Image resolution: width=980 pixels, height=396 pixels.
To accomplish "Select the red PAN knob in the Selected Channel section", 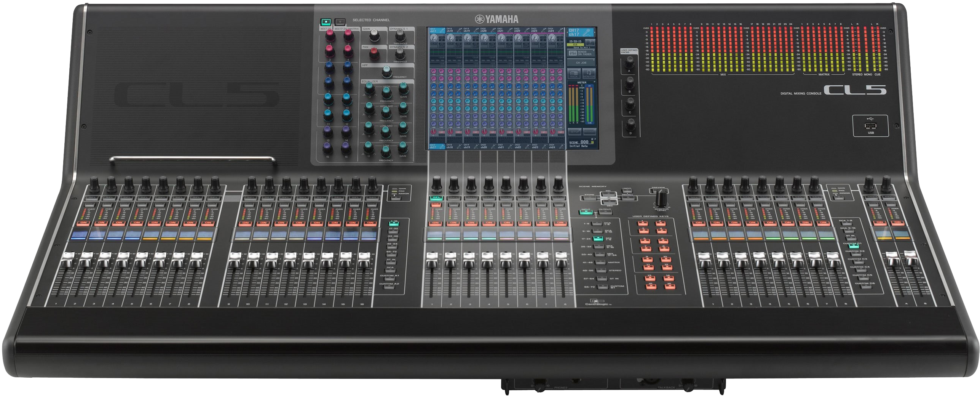I will pos(374,53).
